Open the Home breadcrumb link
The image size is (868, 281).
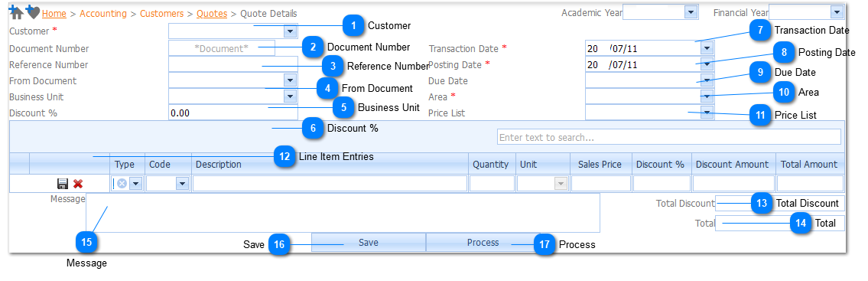click(54, 13)
